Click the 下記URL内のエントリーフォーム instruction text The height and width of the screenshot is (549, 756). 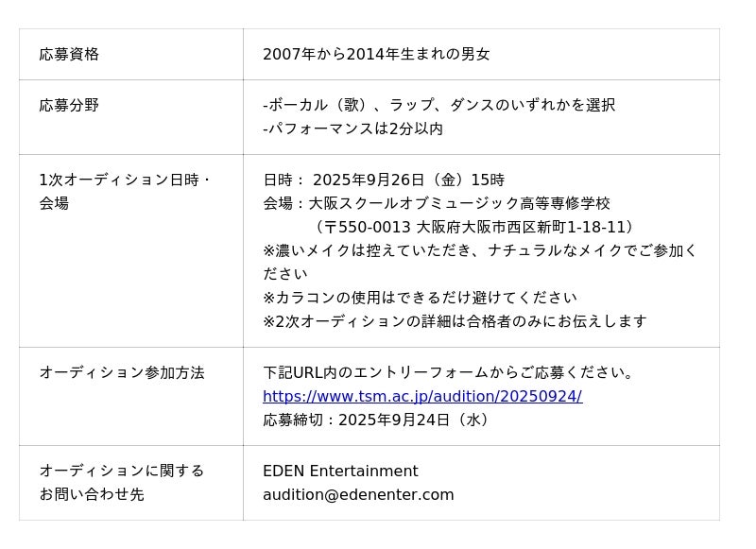click(449, 373)
